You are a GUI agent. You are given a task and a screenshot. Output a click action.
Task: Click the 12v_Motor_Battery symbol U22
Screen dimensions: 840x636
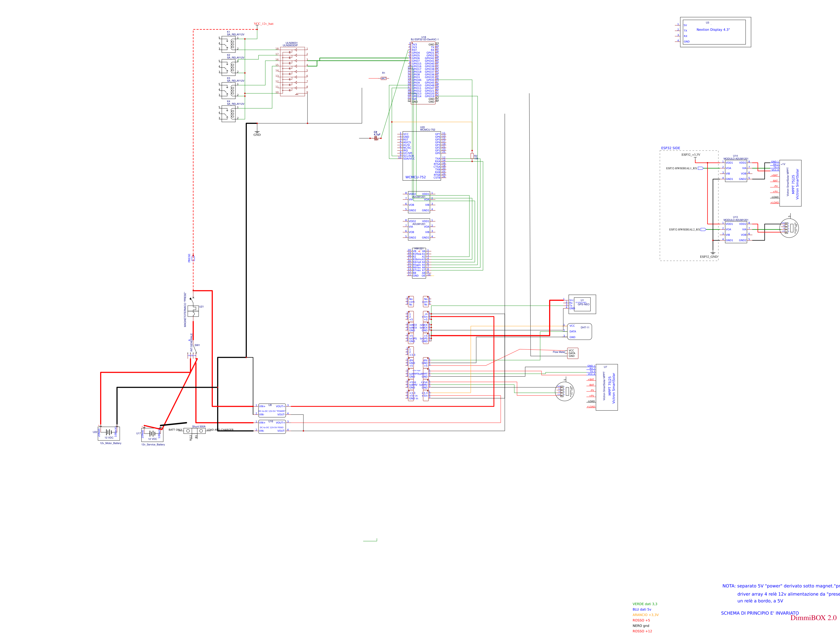coord(109,433)
